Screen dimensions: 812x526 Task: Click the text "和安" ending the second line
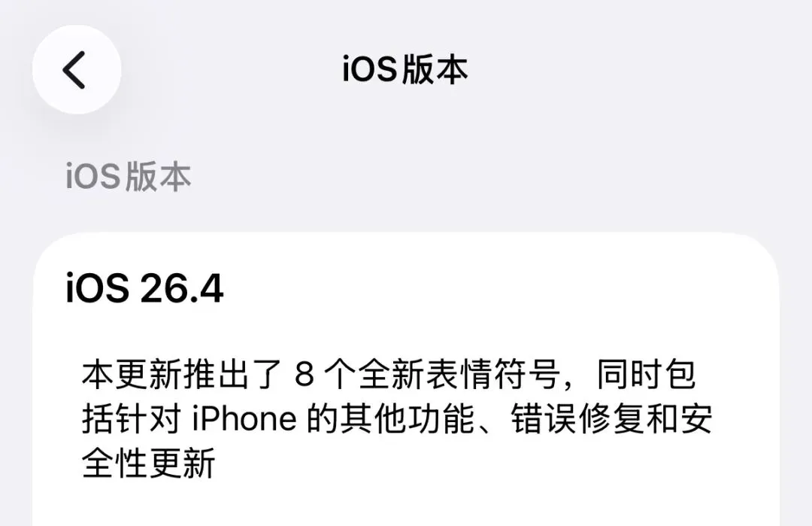pos(679,418)
